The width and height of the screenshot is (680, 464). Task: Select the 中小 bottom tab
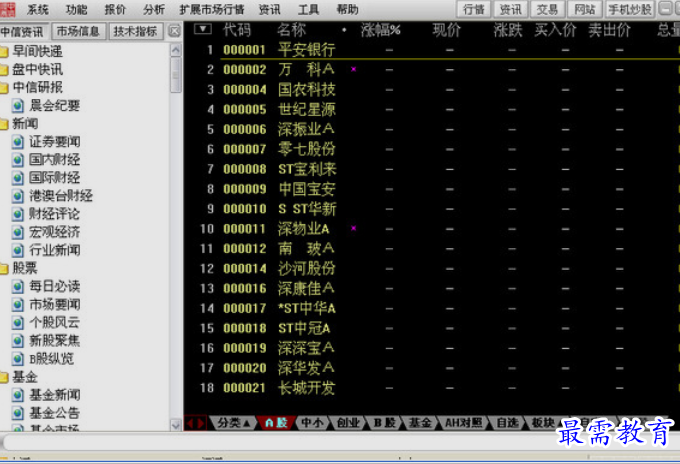point(312,422)
